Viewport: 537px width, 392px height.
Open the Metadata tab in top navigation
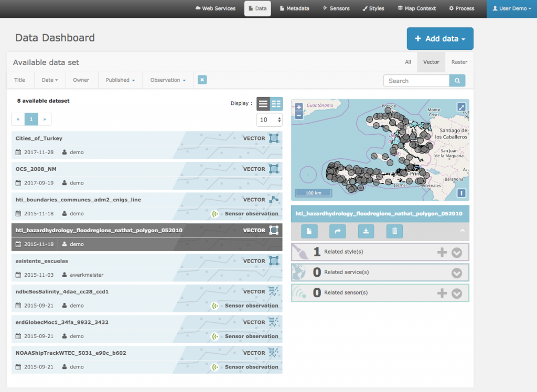click(294, 8)
